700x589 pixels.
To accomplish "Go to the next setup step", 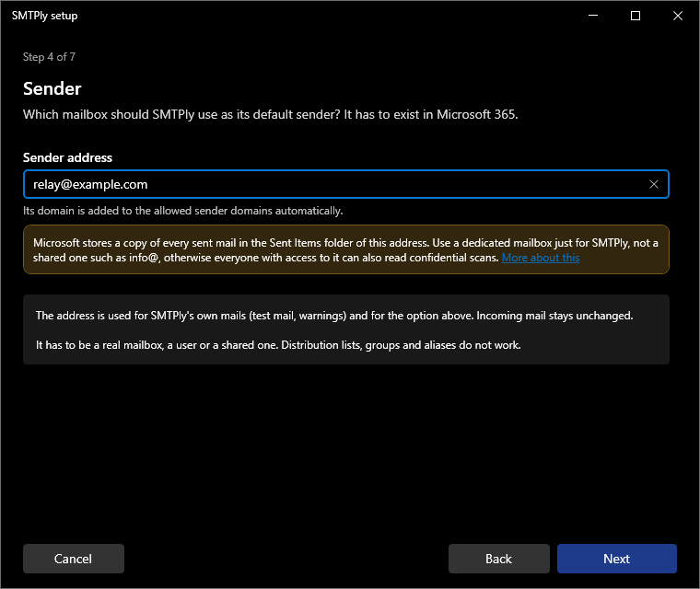I will point(616,559).
